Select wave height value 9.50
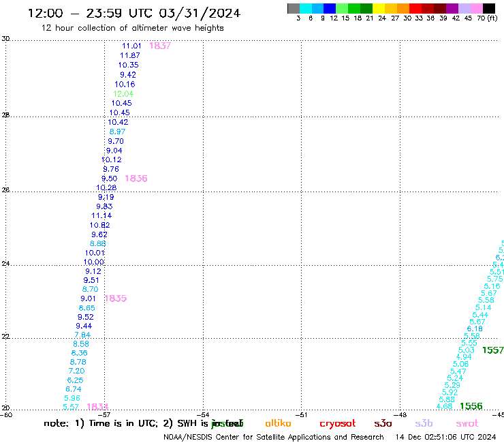 [109, 179]
